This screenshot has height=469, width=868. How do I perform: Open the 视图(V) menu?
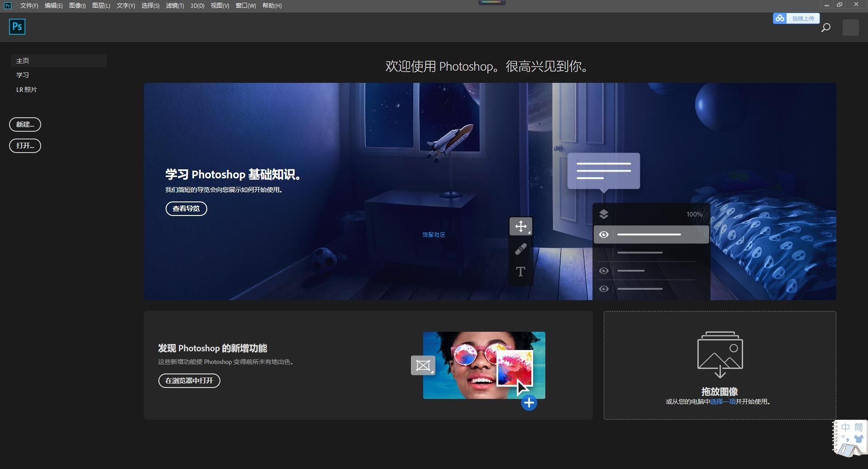220,5
